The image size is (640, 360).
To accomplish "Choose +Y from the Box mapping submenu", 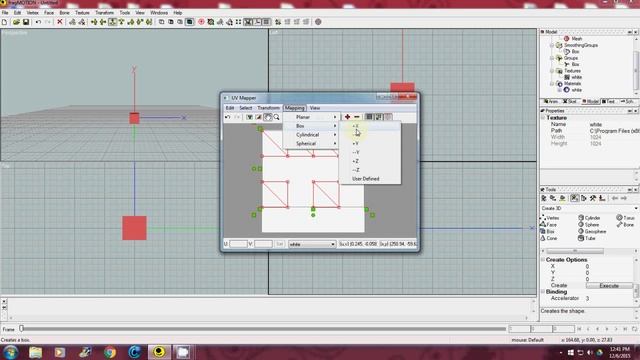I will pos(370,144).
